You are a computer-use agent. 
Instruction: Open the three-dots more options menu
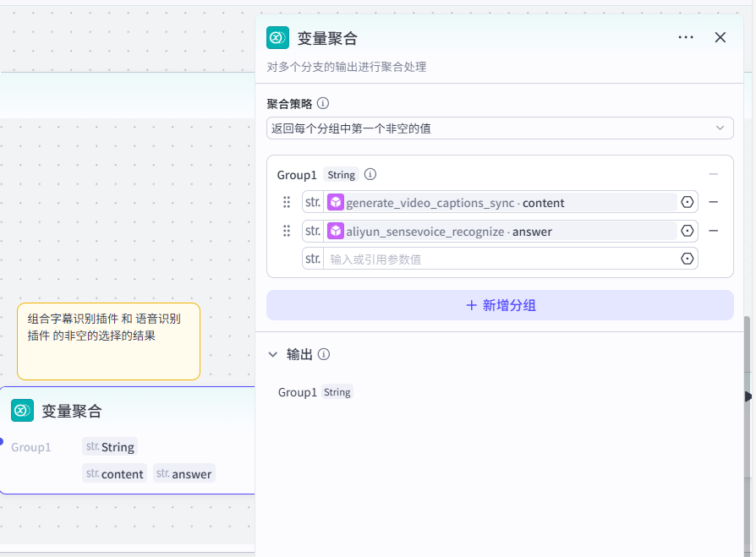686,37
